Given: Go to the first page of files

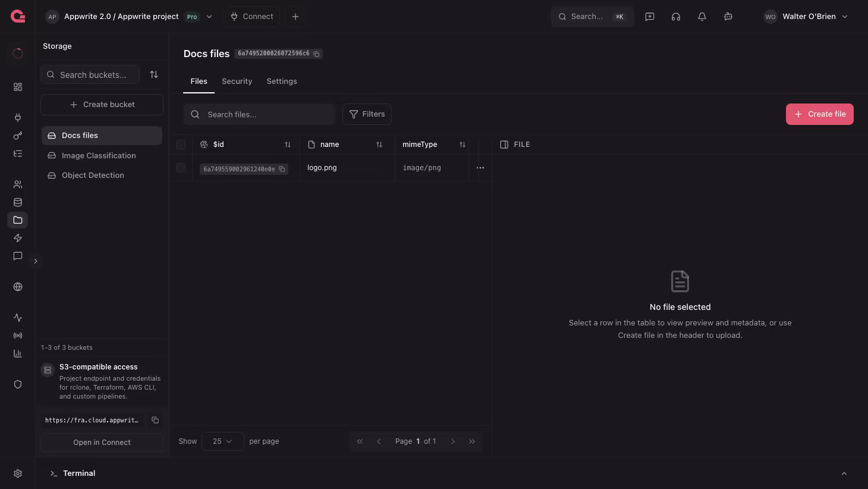Looking at the screenshot, I should pos(360,441).
